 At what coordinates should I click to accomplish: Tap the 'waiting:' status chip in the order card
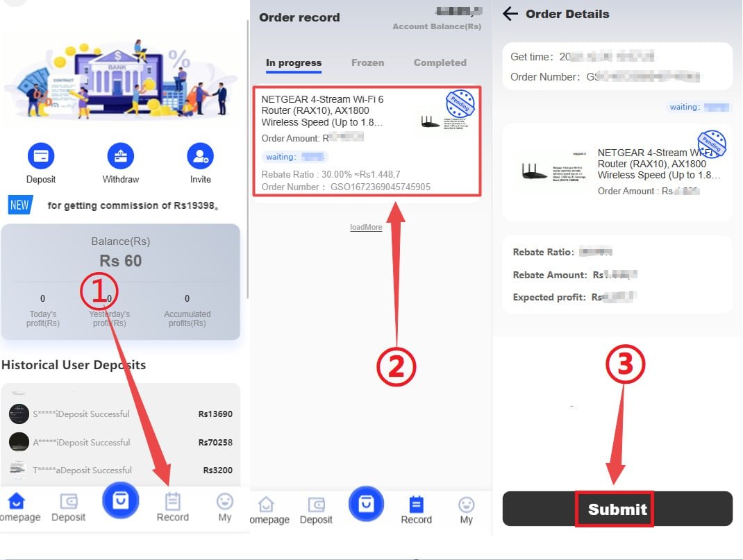click(x=294, y=157)
